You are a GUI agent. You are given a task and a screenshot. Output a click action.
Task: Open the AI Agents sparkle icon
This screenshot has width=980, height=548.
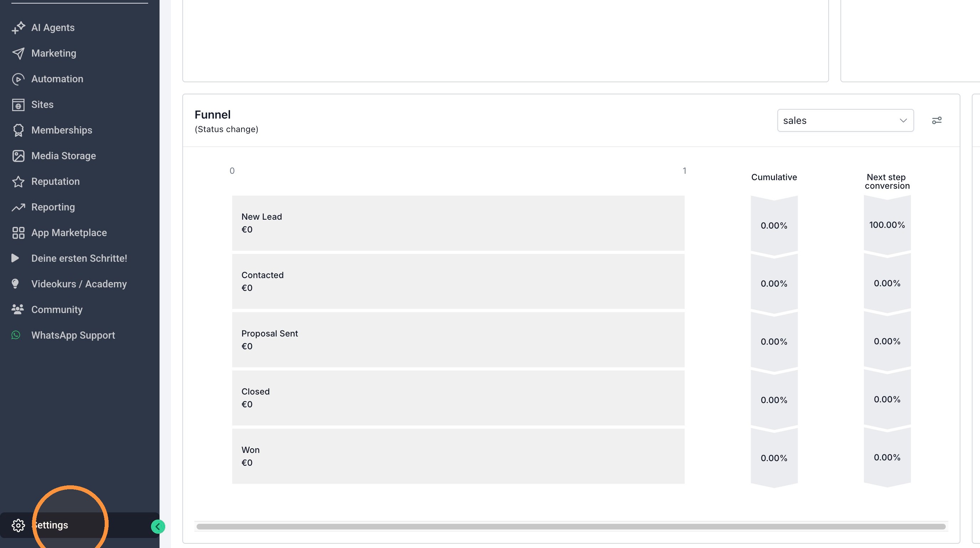pyautogui.click(x=18, y=28)
